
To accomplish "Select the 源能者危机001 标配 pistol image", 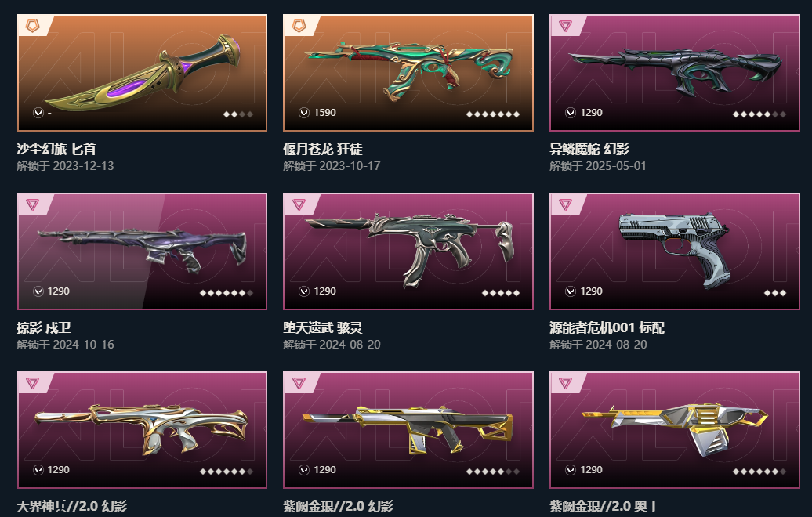I will 674,251.
